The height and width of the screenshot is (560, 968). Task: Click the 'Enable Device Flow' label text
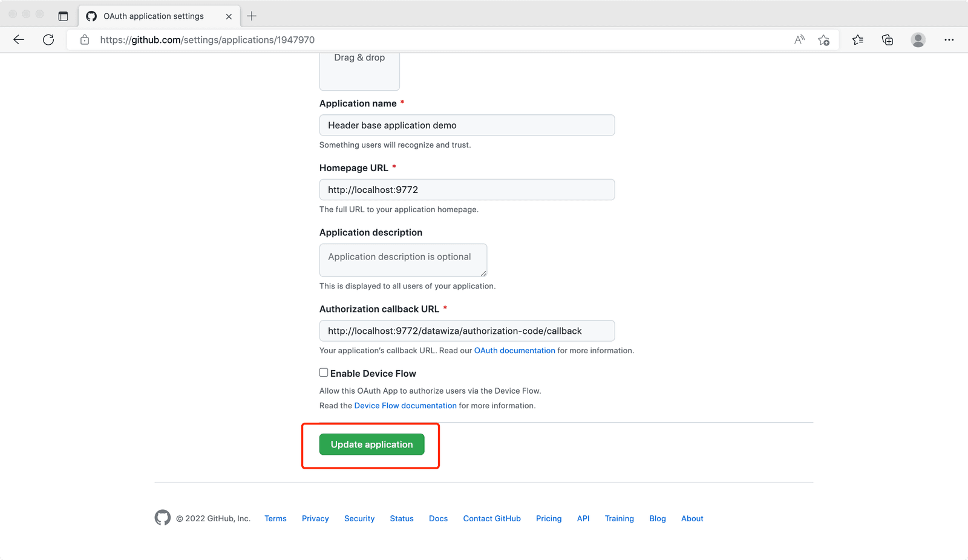373,374
